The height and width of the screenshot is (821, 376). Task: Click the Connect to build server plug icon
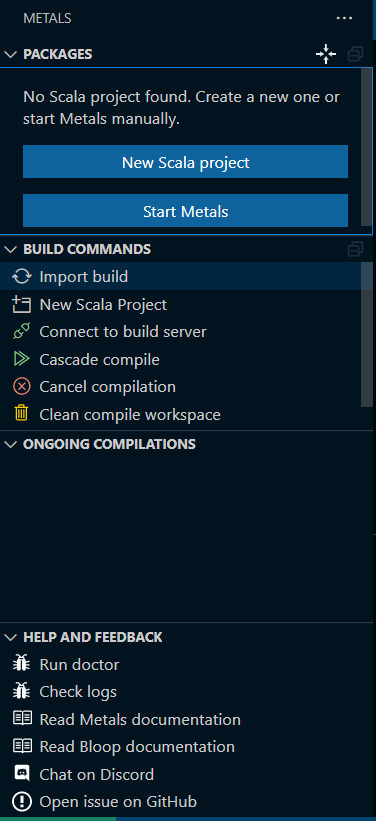(x=21, y=331)
